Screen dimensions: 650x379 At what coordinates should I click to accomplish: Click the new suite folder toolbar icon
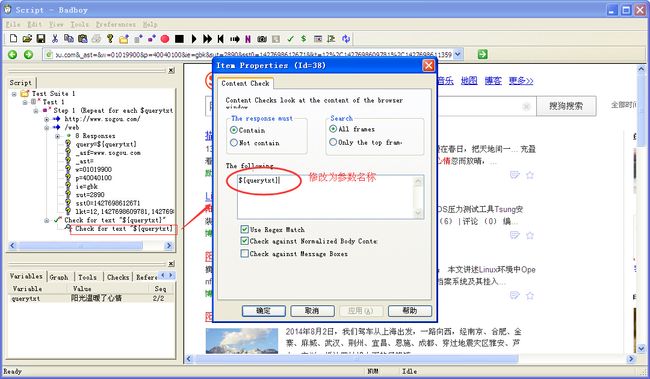point(124,39)
